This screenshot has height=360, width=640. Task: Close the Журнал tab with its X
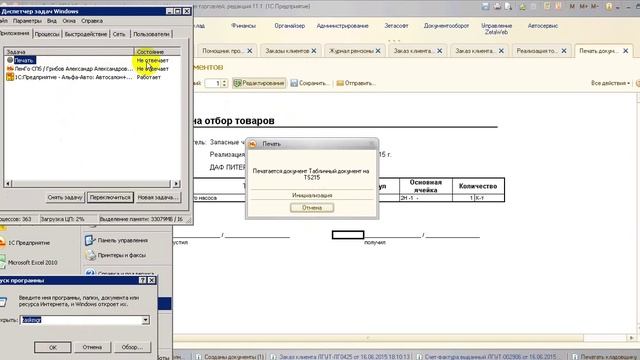click(x=378, y=51)
